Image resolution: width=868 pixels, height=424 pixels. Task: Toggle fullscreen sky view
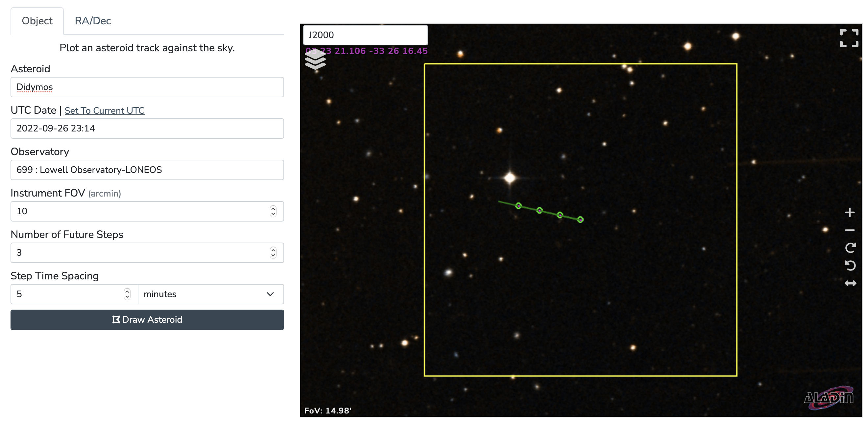point(849,38)
